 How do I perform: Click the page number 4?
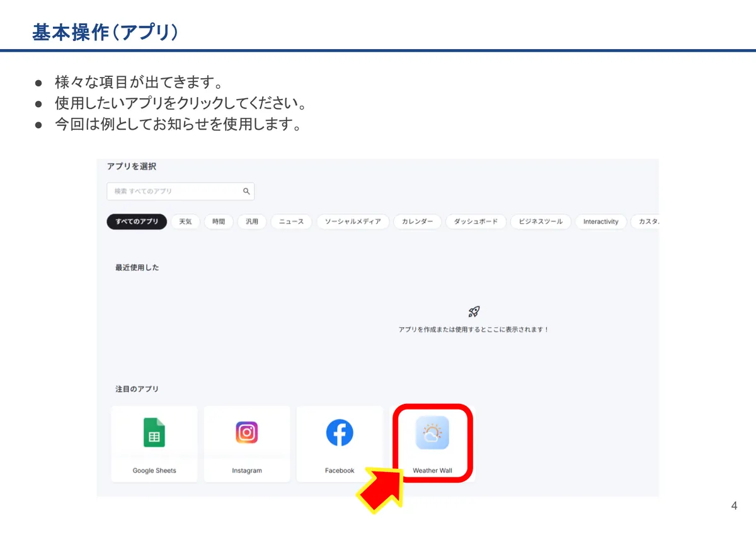click(734, 506)
